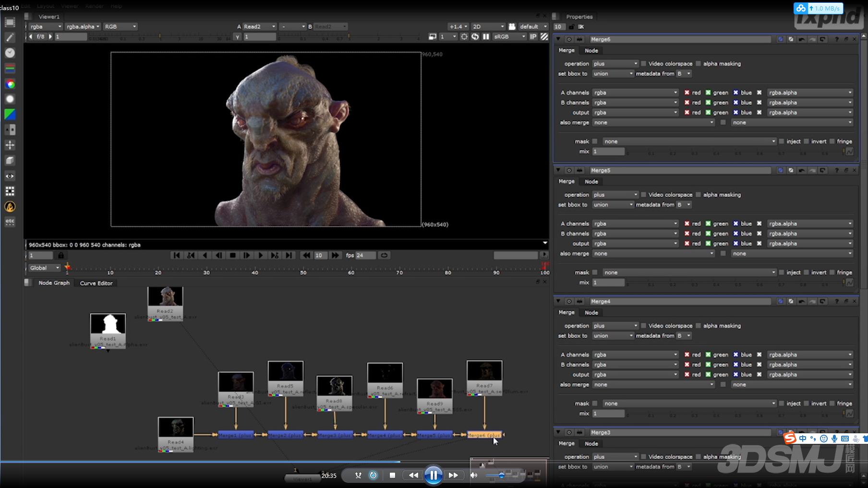Viewport: 868px width, 488px height.
Task: Toggle the timeline frame lock icon
Action: pos(61,255)
